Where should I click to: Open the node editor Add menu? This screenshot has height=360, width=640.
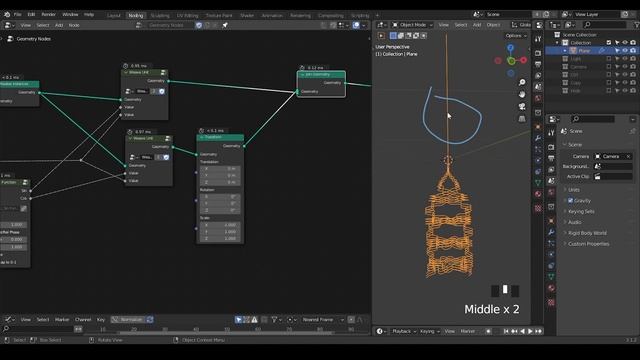tap(59, 25)
